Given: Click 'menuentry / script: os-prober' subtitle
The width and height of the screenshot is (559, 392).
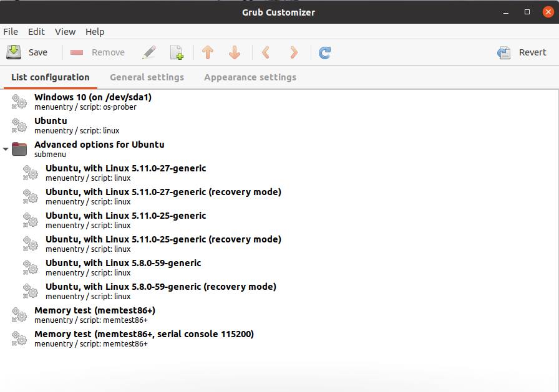Looking at the screenshot, I should click(x=85, y=107).
